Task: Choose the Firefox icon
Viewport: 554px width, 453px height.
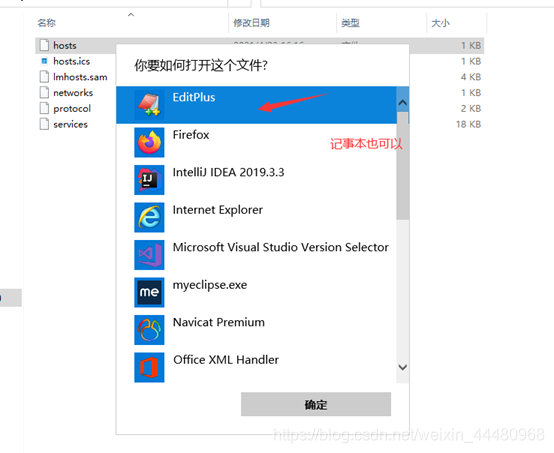Action: [149, 142]
